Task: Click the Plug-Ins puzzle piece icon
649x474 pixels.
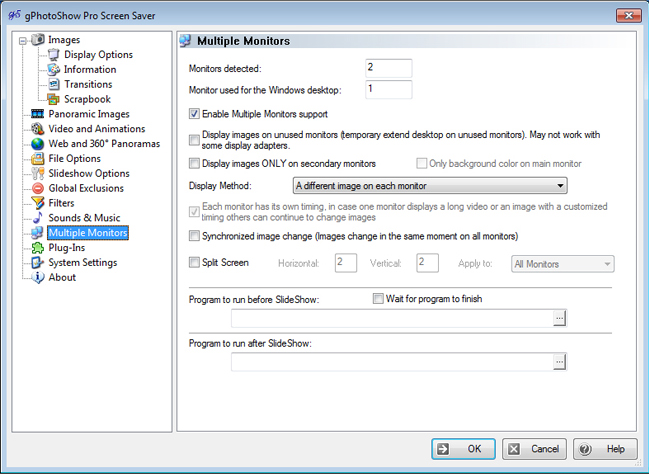Action: 38,247
